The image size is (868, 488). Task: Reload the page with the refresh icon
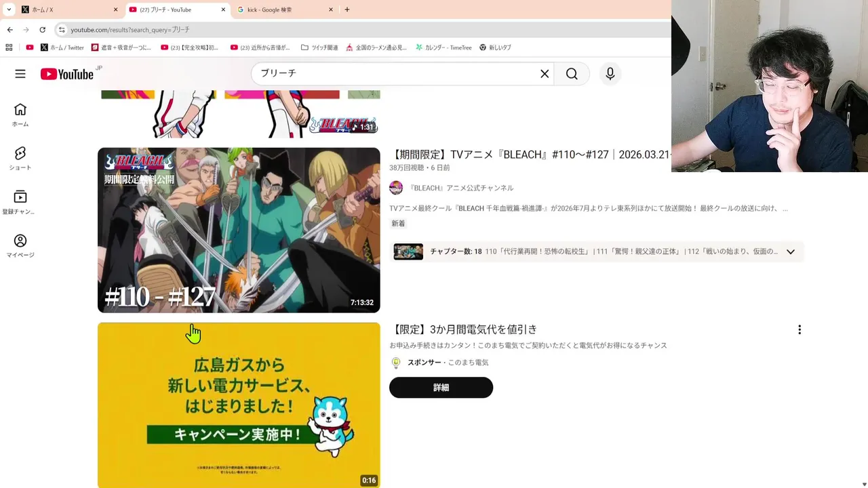point(42,30)
